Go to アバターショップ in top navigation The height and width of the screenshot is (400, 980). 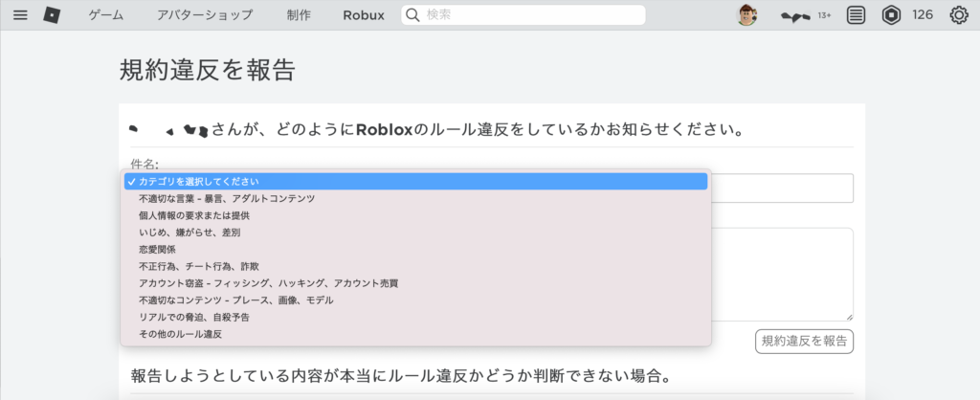205,15
